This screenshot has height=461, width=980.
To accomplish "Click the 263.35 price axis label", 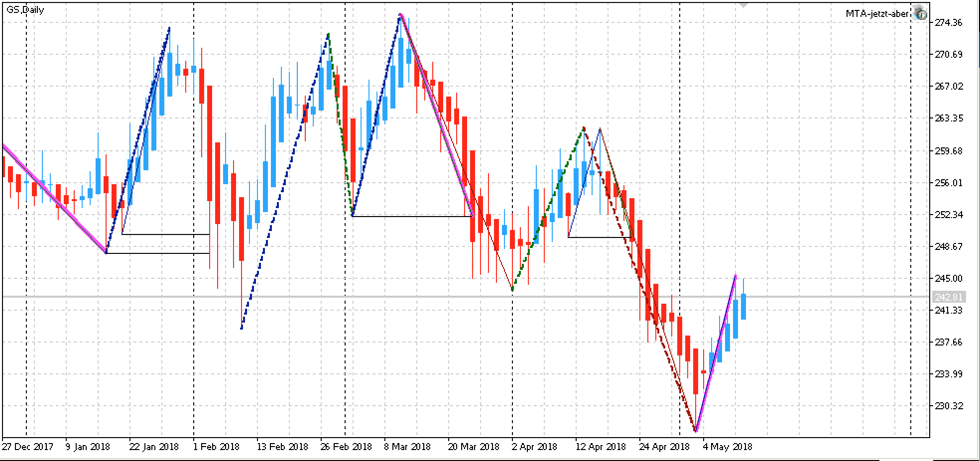I will pos(949,118).
